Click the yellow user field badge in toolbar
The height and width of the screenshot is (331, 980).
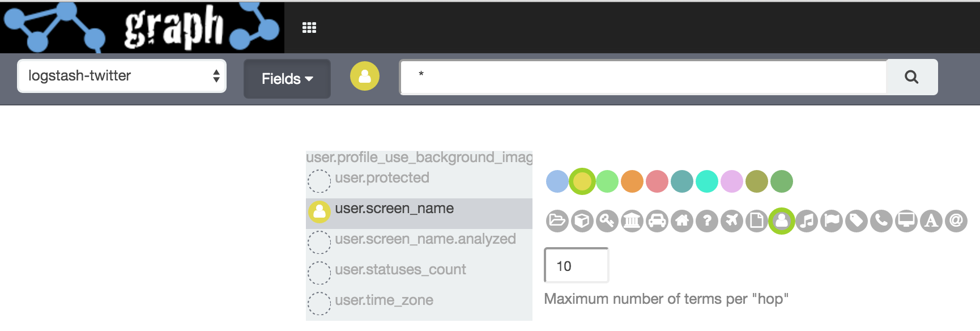pyautogui.click(x=365, y=76)
